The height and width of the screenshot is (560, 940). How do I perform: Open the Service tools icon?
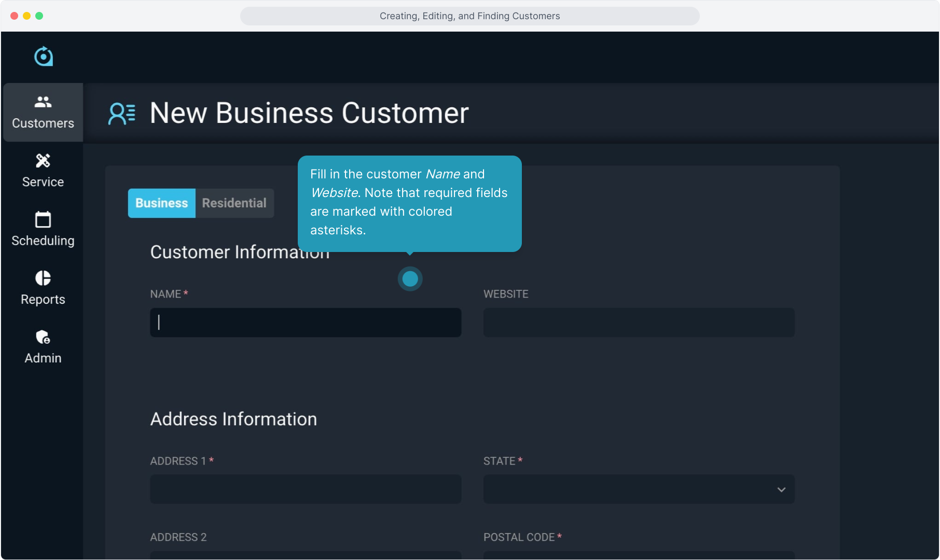pyautogui.click(x=43, y=161)
